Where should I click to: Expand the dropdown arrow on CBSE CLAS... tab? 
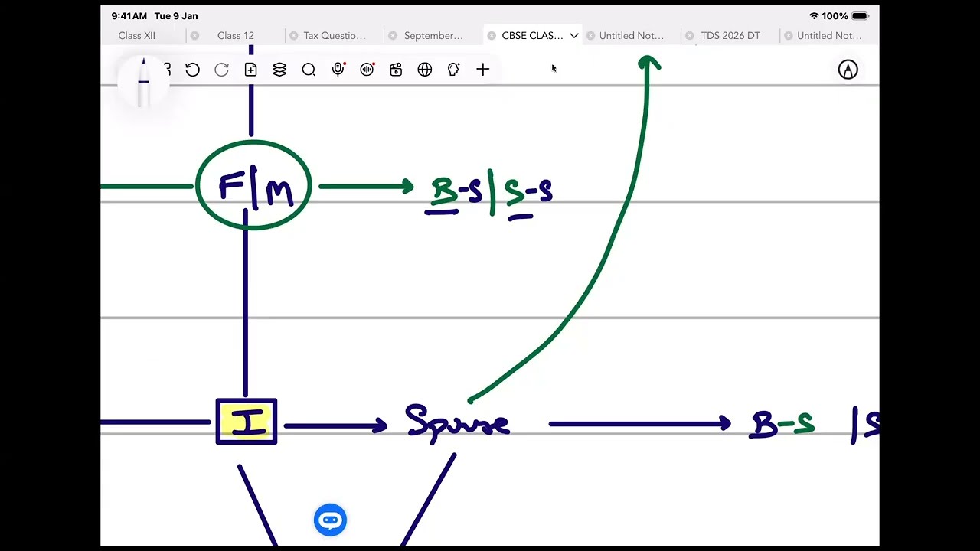tap(573, 35)
